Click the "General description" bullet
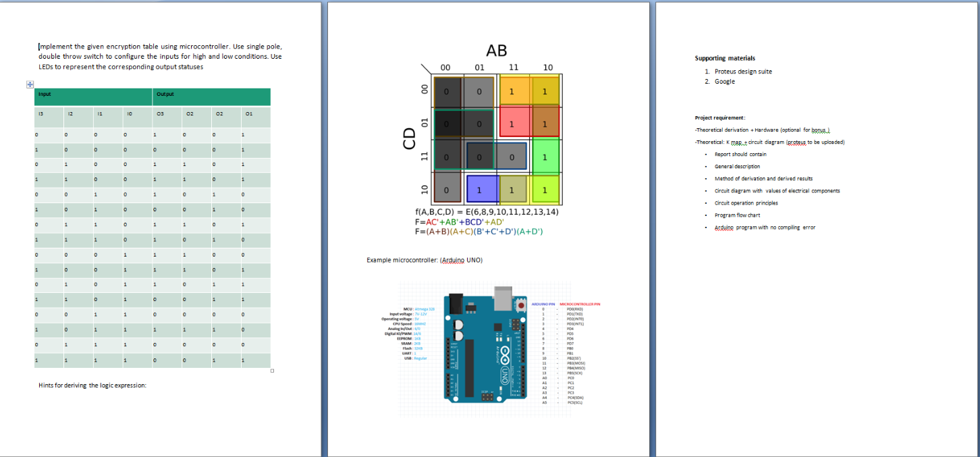Image resolution: width=980 pixels, height=457 pixels. click(737, 167)
